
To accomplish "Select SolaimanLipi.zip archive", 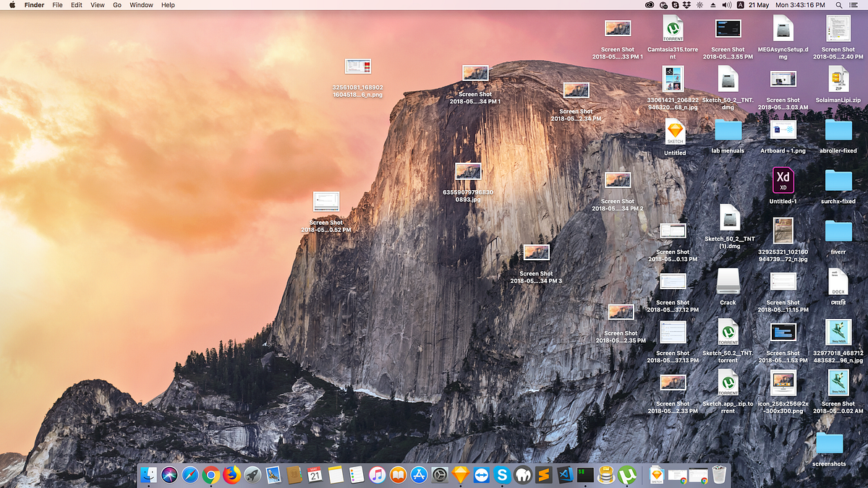I will tap(838, 80).
